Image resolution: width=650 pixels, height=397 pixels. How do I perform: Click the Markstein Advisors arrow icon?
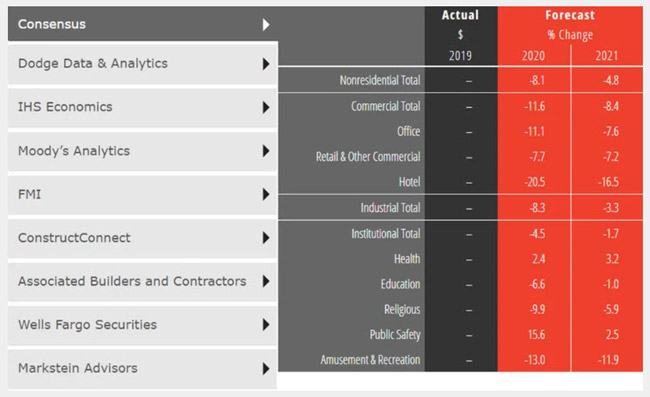(x=266, y=368)
